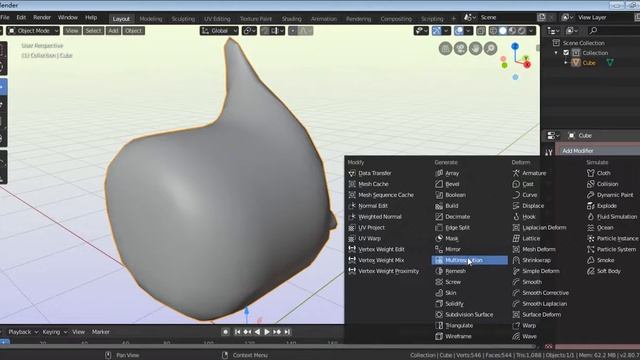The image size is (640, 360).
Task: Toggle auto keying record button
Action: pyautogui.click(x=225, y=332)
